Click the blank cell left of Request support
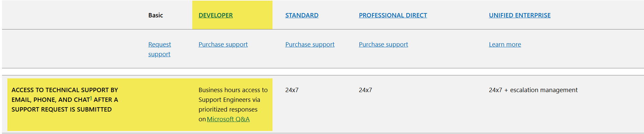 (x=72, y=49)
